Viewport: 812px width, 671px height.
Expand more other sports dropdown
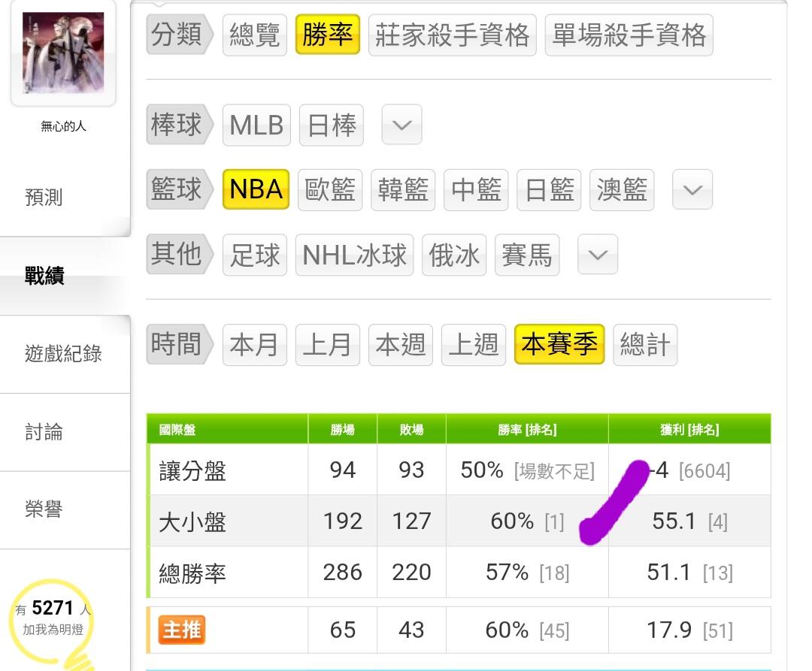pos(598,254)
